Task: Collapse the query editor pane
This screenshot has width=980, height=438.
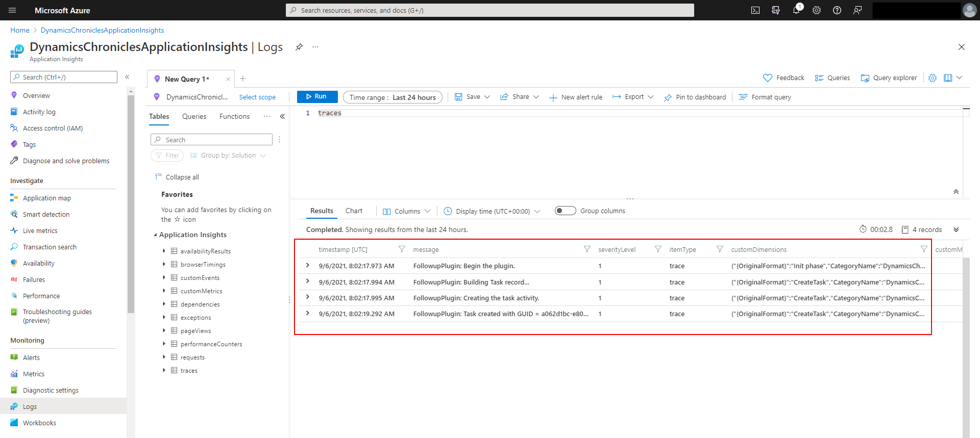Action: pos(956,192)
